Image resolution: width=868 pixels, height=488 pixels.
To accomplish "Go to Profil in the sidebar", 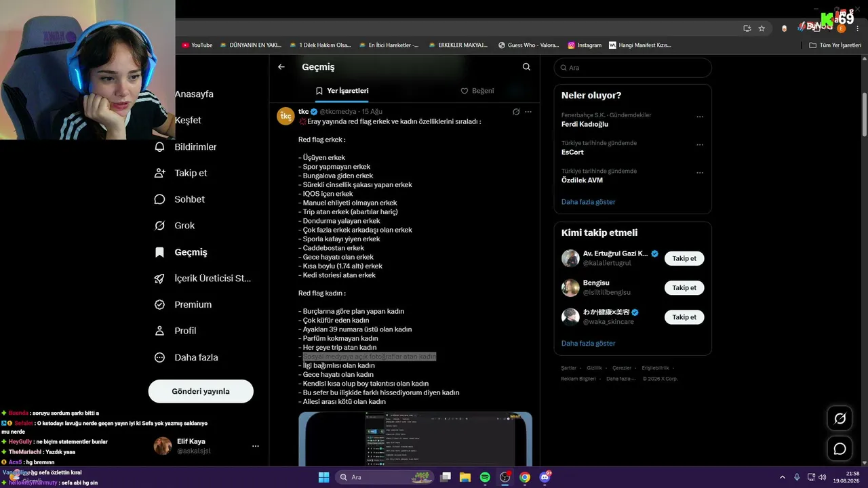I will click(176, 331).
